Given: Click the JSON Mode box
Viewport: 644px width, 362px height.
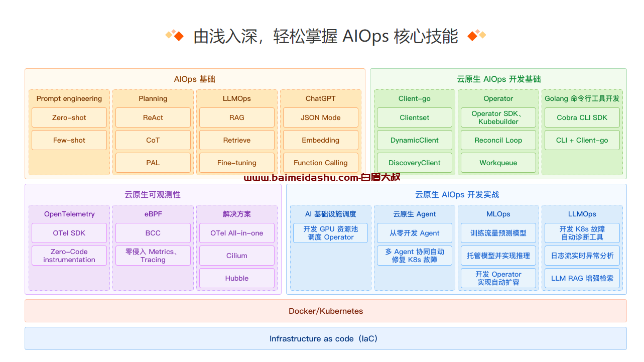Looking at the screenshot, I should tap(321, 117).
